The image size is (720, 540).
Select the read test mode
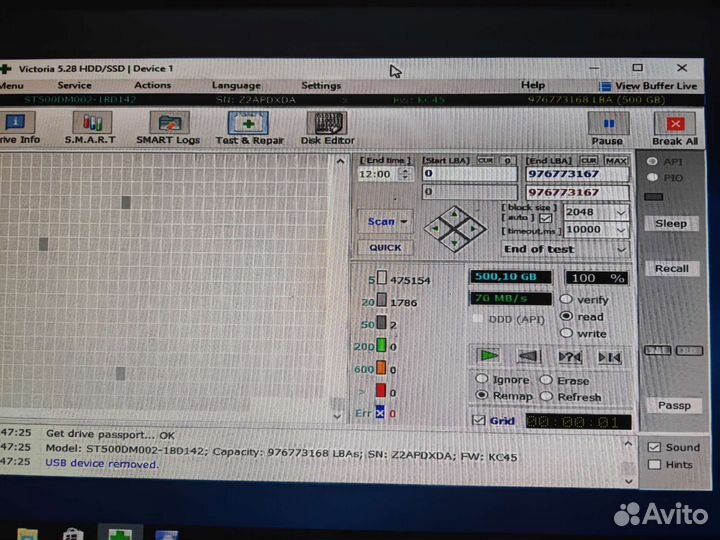tap(566, 317)
